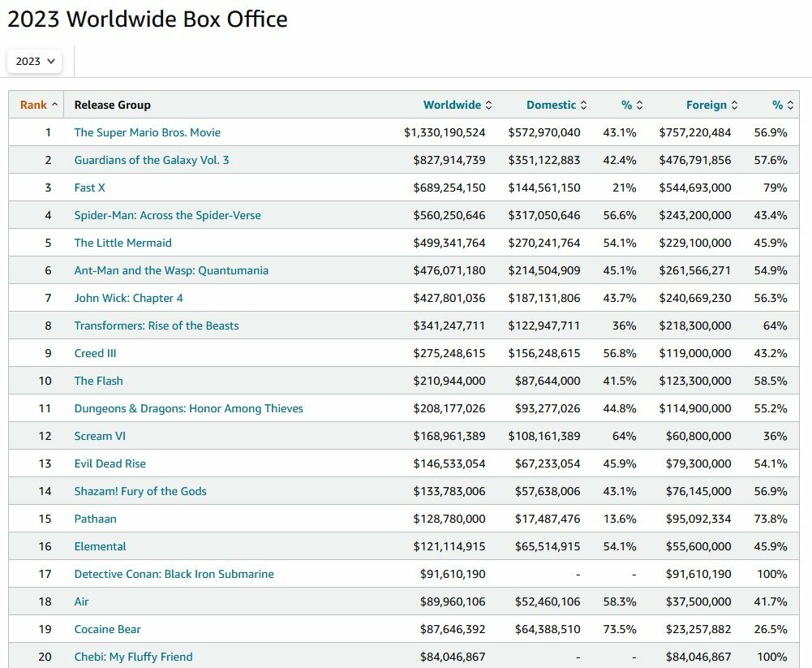Select Cocaine Bear foreign share 26.5%
This screenshot has height=668, width=812.
[x=771, y=629]
